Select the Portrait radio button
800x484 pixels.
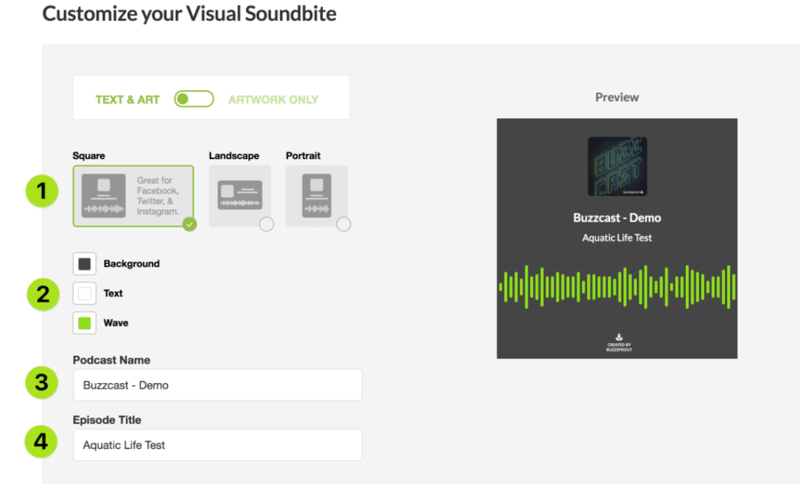click(x=343, y=224)
